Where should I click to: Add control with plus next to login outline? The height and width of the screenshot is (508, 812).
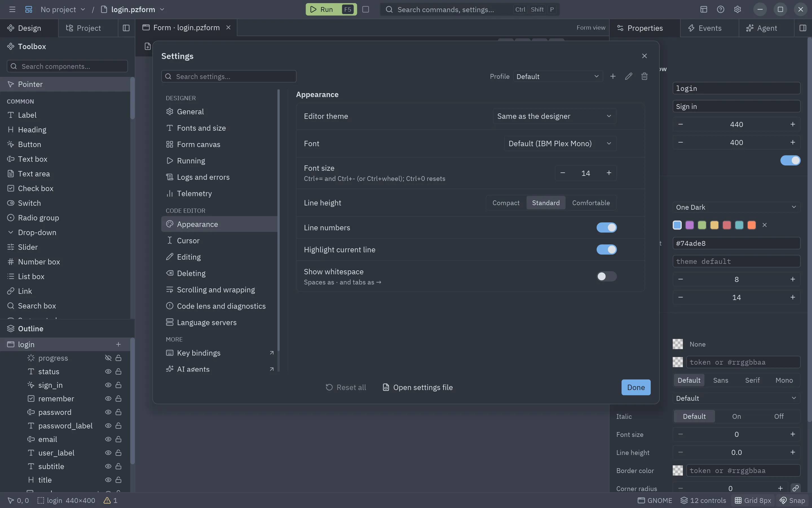(x=118, y=344)
